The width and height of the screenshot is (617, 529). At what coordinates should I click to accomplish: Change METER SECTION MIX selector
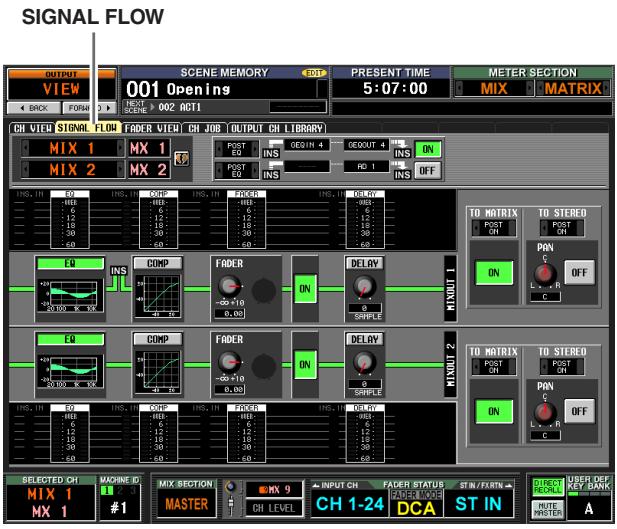[494, 88]
